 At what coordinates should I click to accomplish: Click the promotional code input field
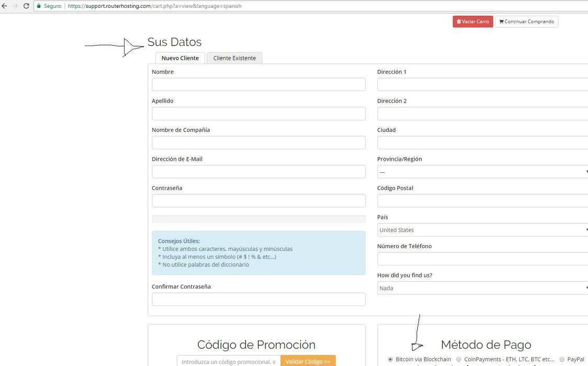click(229, 361)
